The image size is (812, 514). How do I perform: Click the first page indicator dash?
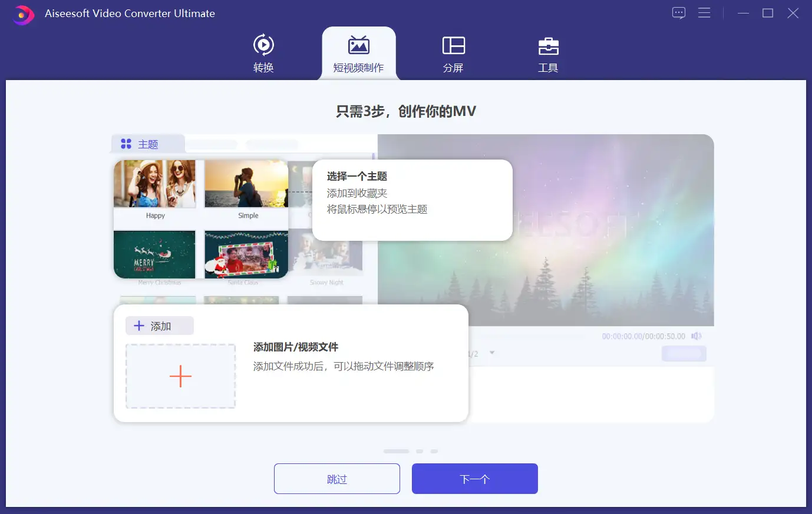tap(396, 451)
